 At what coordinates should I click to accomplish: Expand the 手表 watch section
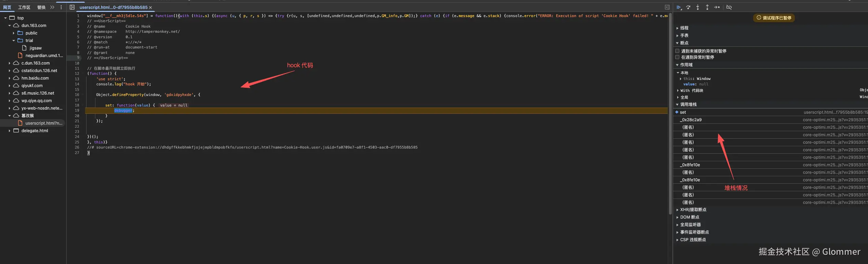(x=677, y=36)
